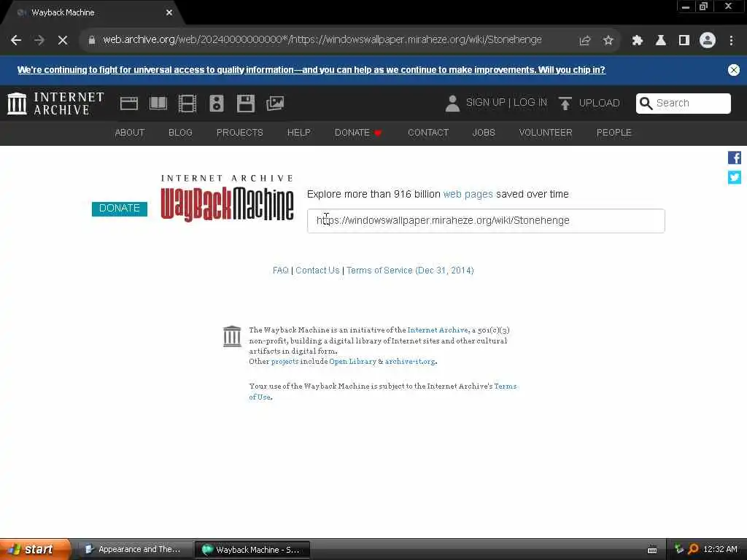
Task: Click the browser forward arrow
Action: click(x=39, y=41)
